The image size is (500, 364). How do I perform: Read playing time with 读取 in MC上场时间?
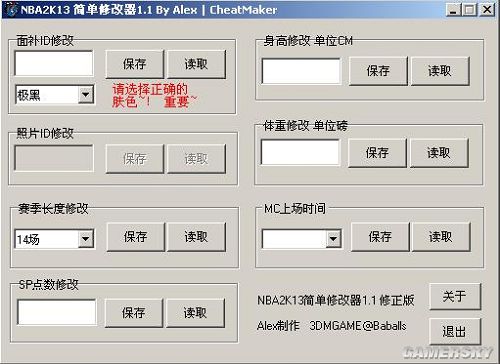(441, 237)
